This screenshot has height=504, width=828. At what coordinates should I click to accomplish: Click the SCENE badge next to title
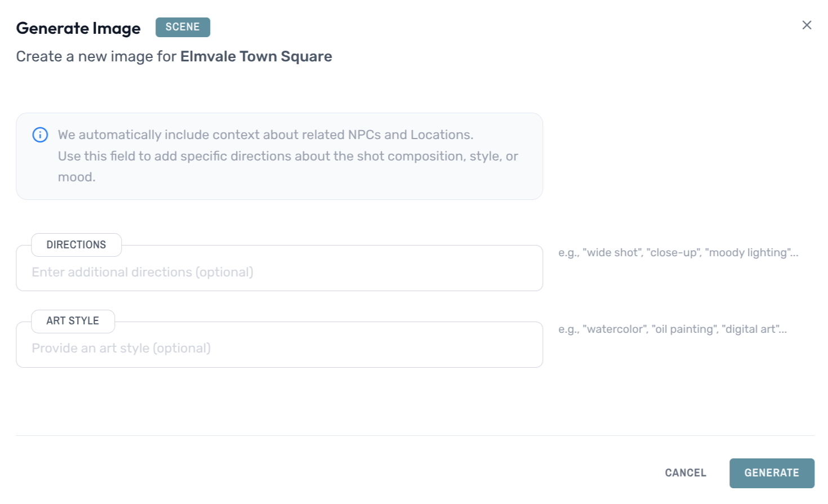click(x=182, y=27)
